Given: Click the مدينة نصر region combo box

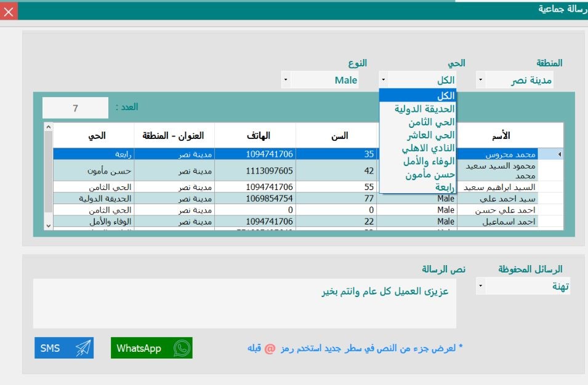Looking at the screenshot, I should 515,80.
